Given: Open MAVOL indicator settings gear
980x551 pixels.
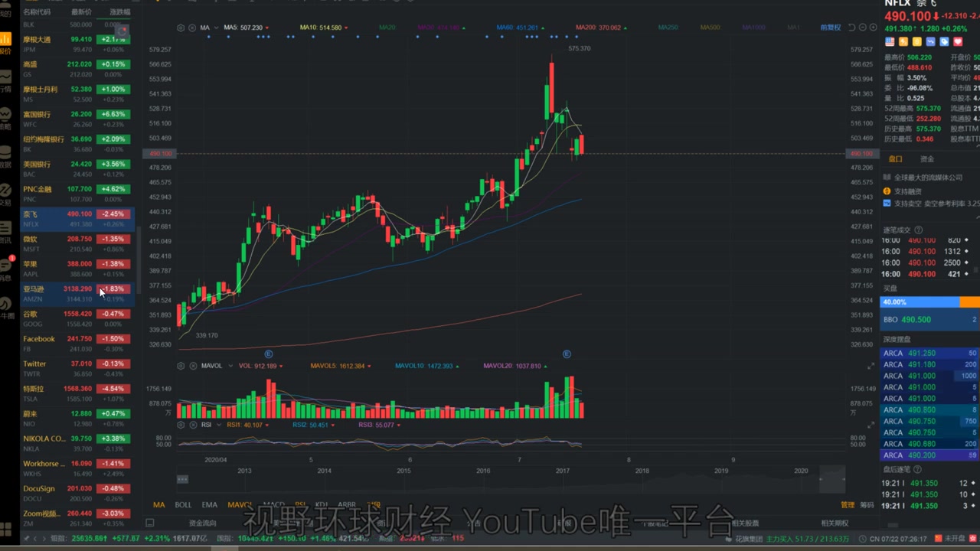Looking at the screenshot, I should click(x=181, y=366).
